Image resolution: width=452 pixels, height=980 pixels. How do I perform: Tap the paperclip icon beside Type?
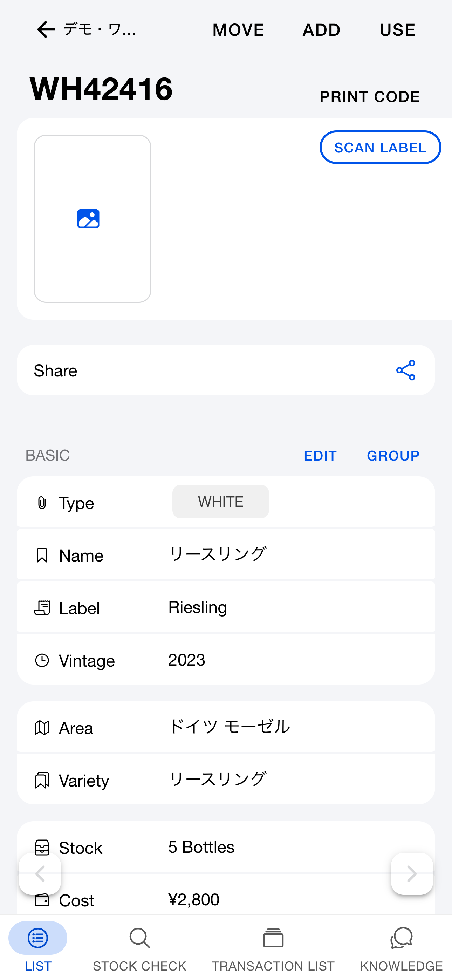point(42,503)
